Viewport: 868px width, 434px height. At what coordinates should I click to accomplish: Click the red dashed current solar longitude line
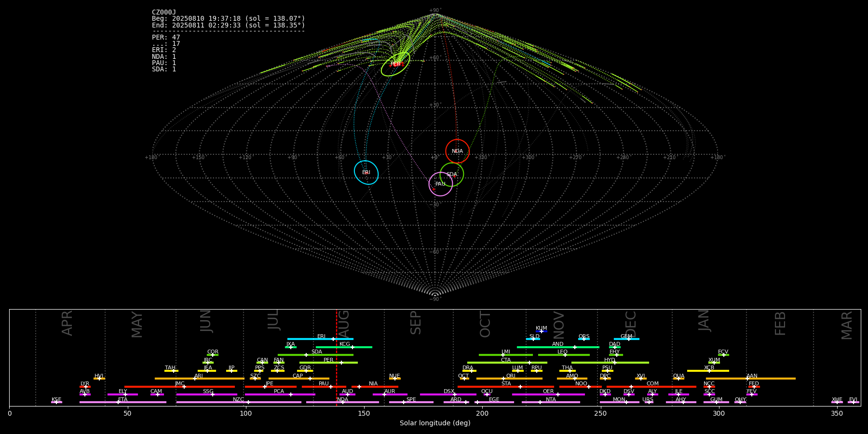point(337,357)
